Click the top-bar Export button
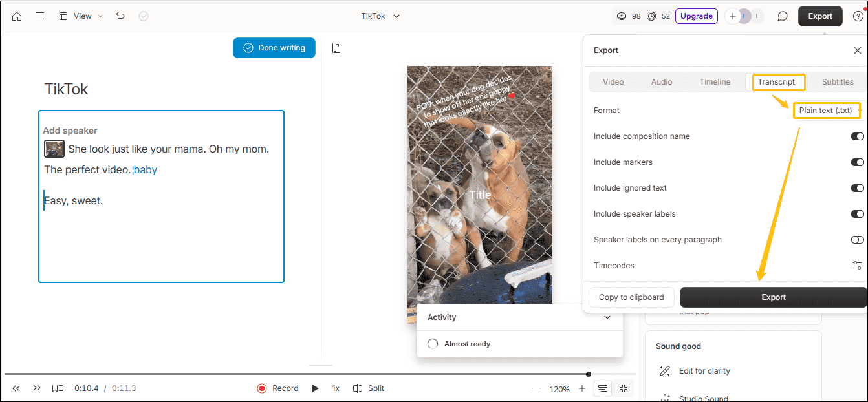The width and height of the screenshot is (868, 402). tap(820, 16)
